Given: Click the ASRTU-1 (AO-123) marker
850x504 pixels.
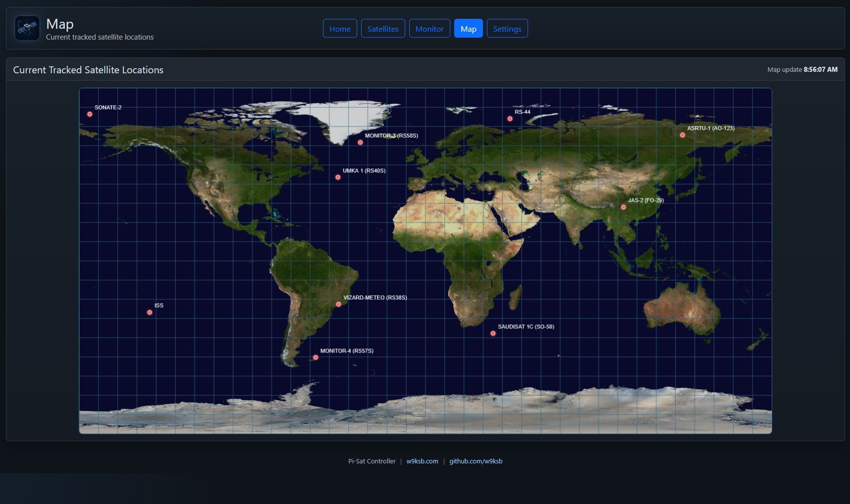Looking at the screenshot, I should [x=683, y=135].
